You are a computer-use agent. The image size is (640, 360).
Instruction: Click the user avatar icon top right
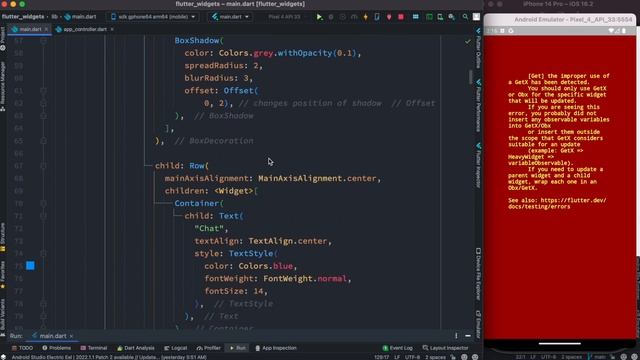coord(476,17)
